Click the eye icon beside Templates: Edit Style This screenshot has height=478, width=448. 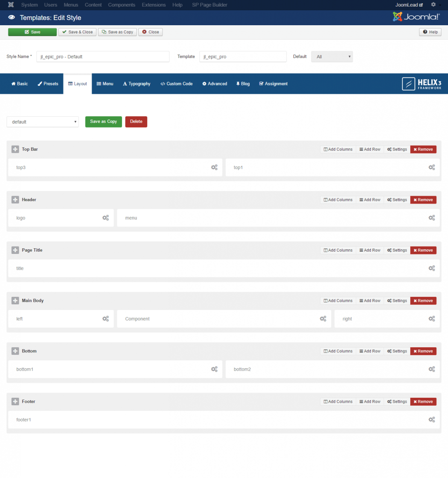click(11, 17)
